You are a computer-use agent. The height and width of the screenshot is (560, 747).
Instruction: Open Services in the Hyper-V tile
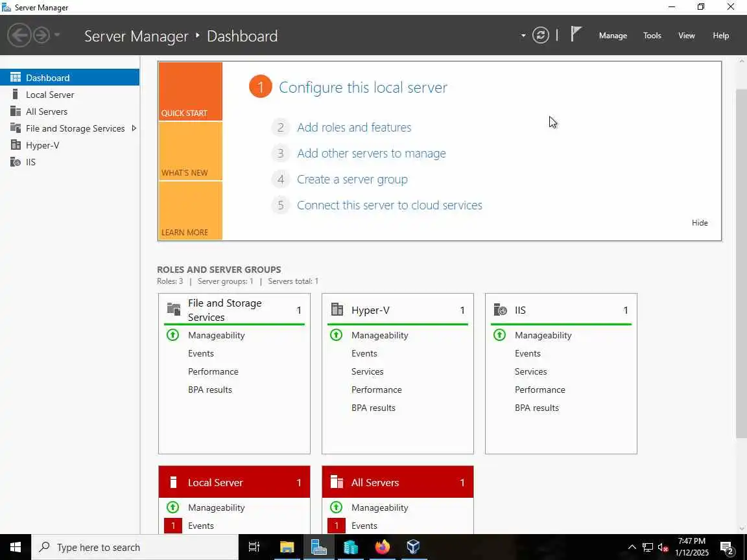(x=367, y=371)
